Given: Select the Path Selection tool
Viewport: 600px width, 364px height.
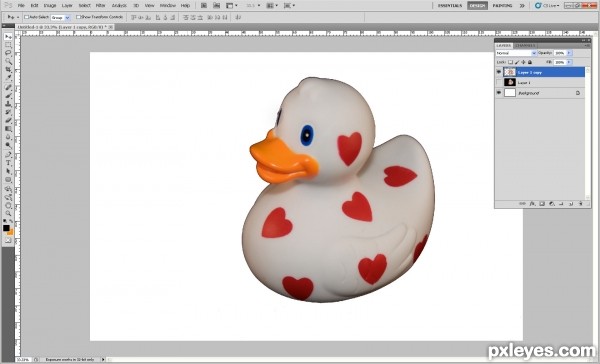Looking at the screenshot, I should [8, 171].
